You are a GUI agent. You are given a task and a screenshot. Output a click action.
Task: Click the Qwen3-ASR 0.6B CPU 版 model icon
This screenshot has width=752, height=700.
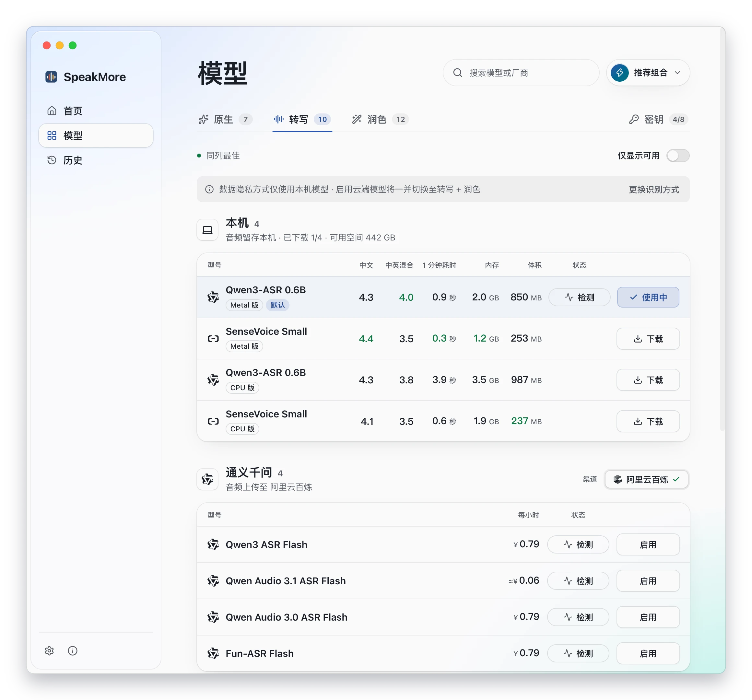tap(213, 380)
